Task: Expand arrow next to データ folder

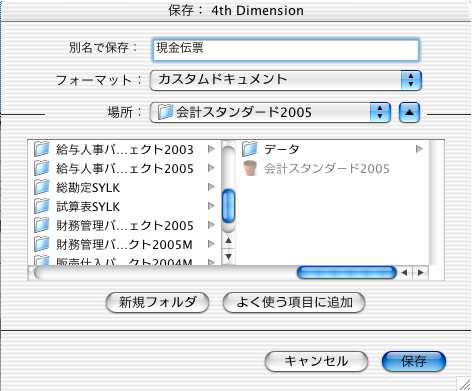Action: 419,149
